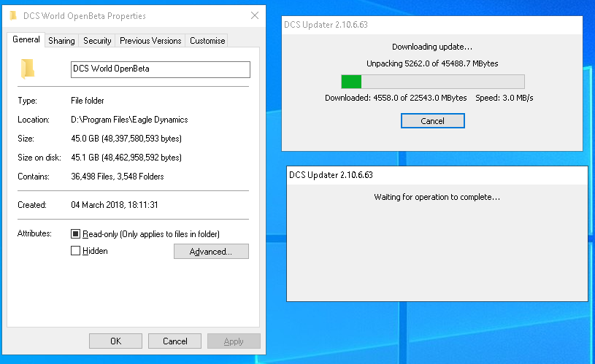The height and width of the screenshot is (364, 595).
Task: Close the DCS World OpenBeta Properties window
Action: 255,15
